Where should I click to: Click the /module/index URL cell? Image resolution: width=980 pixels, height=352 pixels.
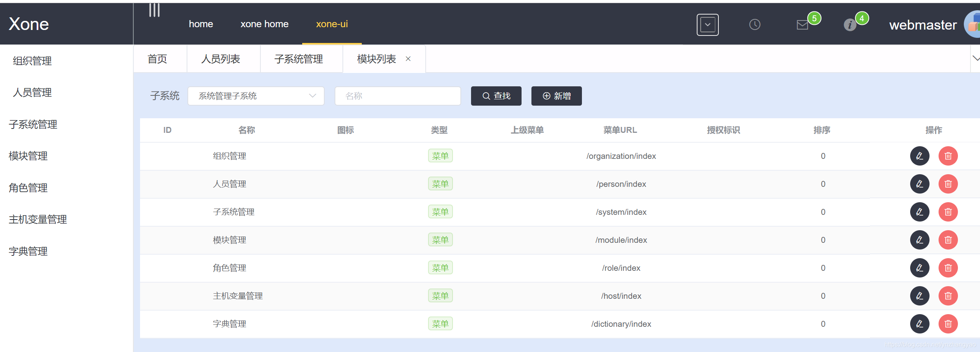click(621, 240)
